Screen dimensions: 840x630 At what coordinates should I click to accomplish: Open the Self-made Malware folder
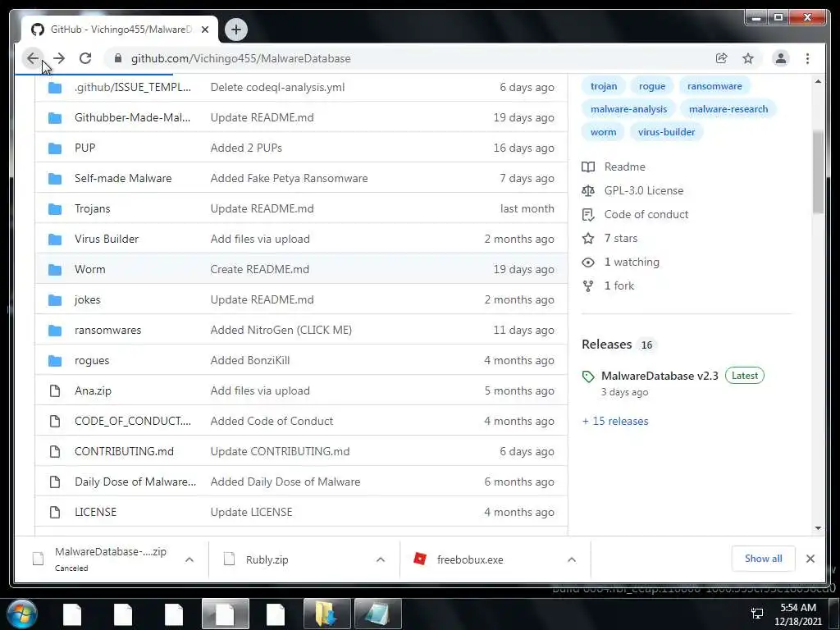(123, 178)
